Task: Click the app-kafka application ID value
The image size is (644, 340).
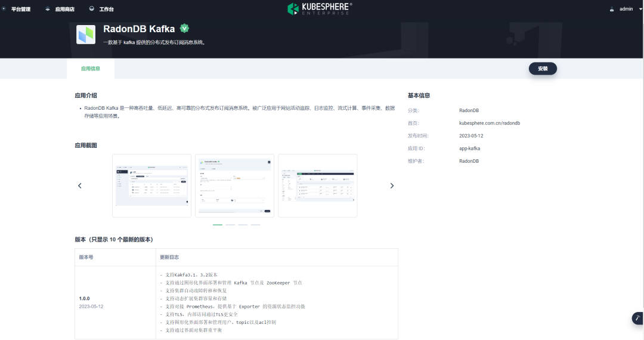Action: tap(469, 149)
